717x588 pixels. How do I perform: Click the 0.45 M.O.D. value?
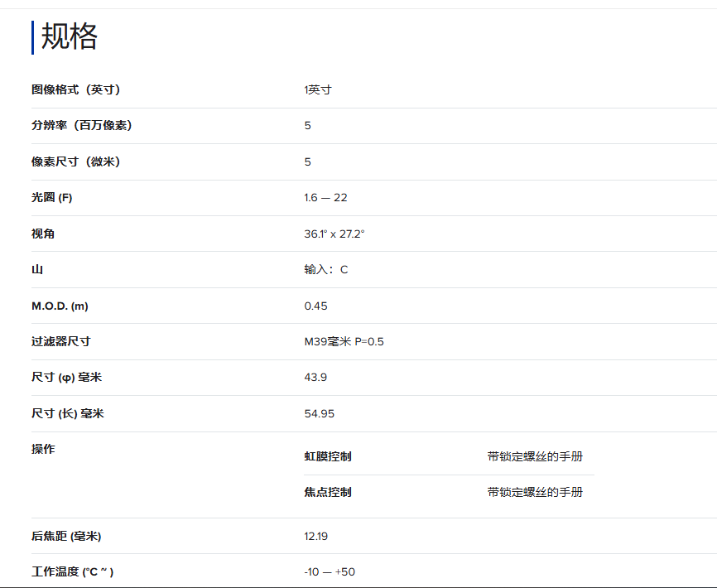coord(315,306)
